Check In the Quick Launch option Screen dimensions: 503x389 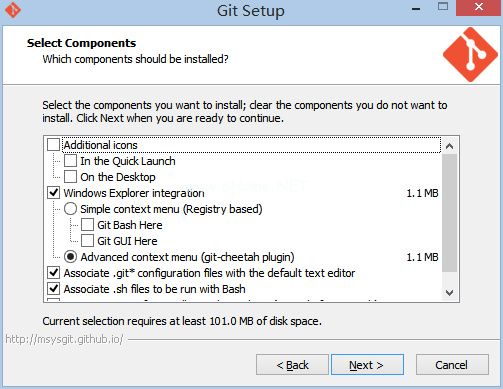pos(70,161)
